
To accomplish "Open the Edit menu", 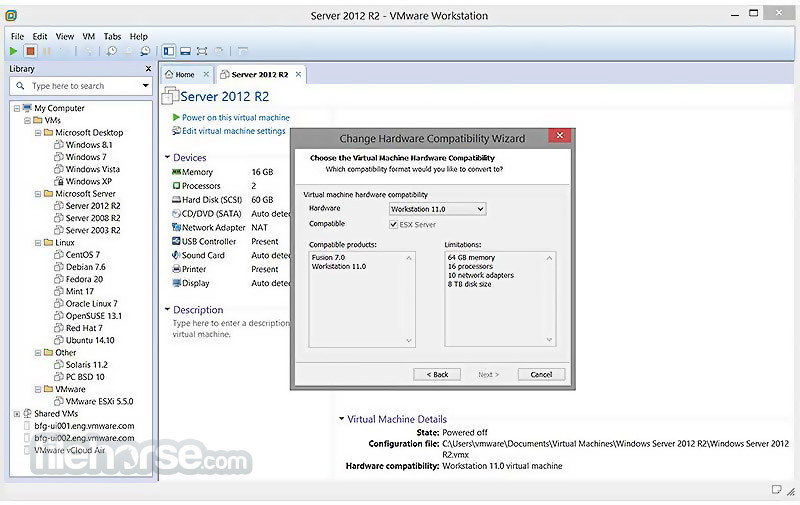I will (x=40, y=36).
